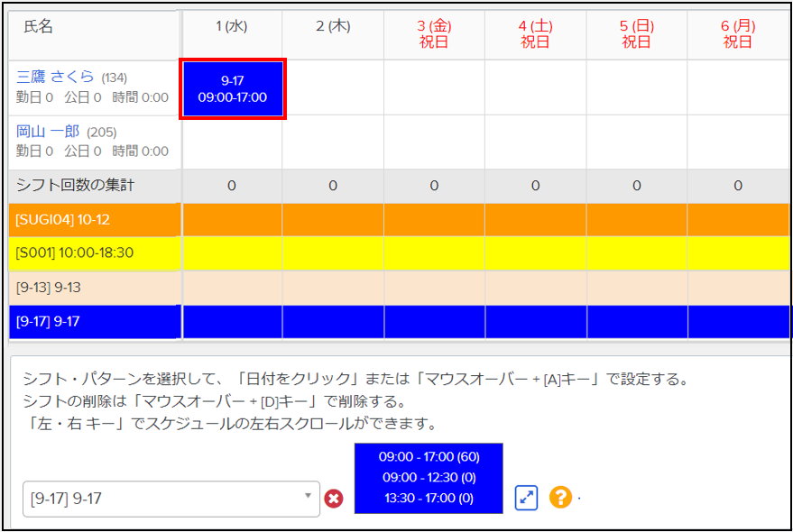This screenshot has width=793, height=532.
Task: Click 岡山 一郎's empty cell for 5 (日)
Action: (636, 142)
